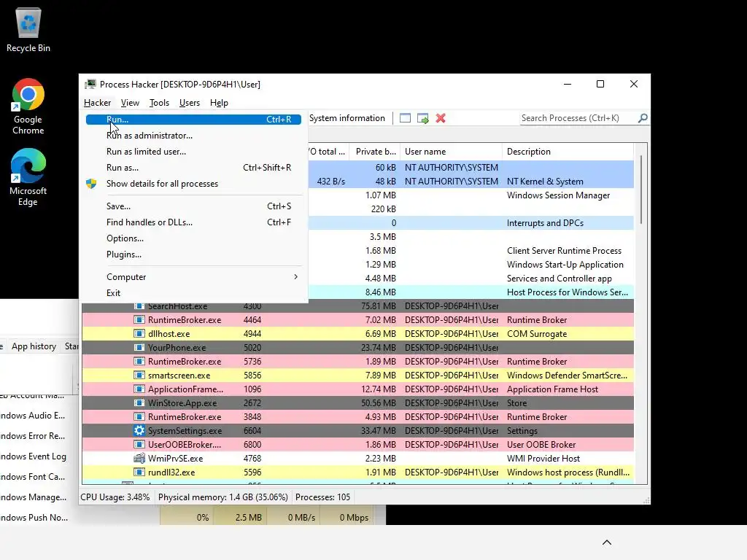Sort by the I/O total column header
This screenshot has height=560, width=747.
(x=328, y=152)
